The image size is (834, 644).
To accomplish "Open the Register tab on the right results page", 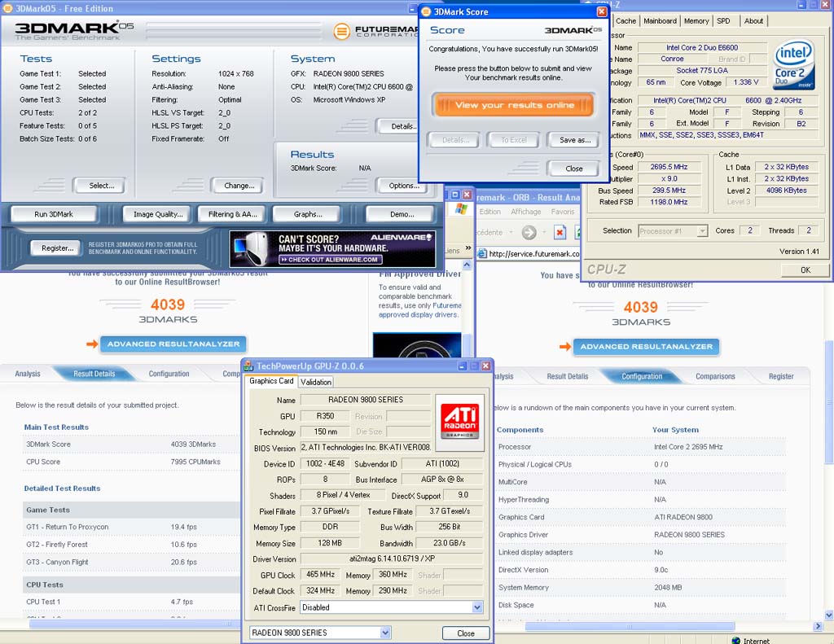I will coord(781,376).
